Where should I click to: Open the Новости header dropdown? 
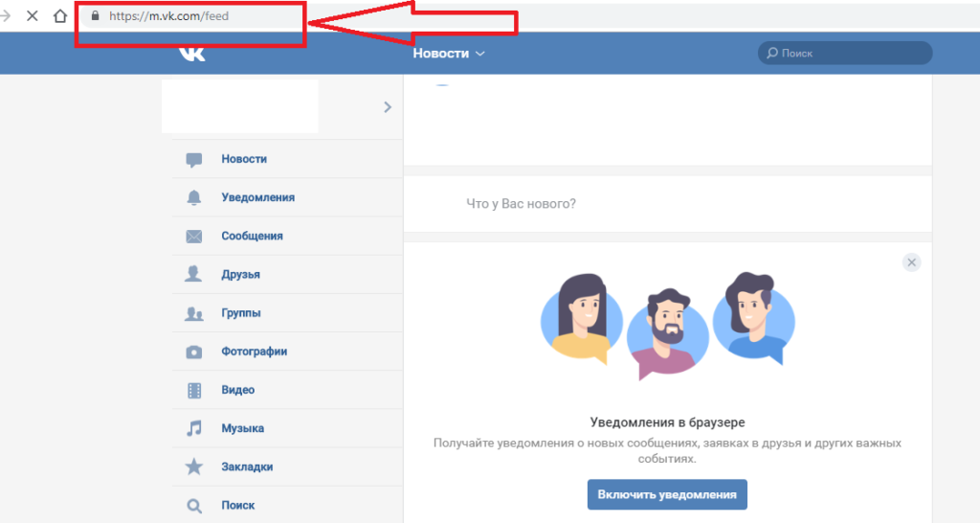449,54
